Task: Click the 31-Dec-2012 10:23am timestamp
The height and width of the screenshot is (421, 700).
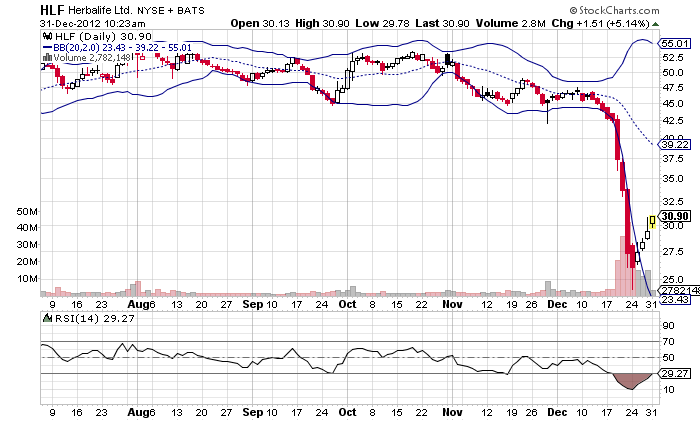Action: coord(92,24)
